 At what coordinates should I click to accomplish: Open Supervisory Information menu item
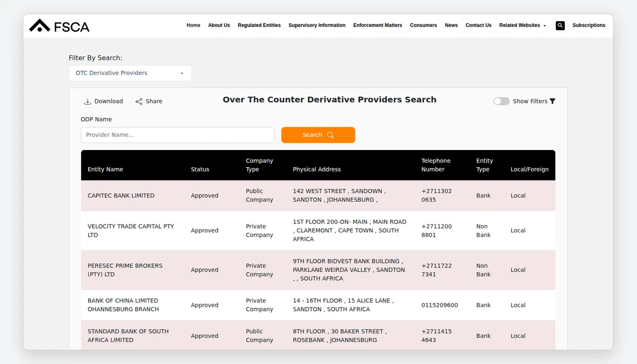(317, 25)
